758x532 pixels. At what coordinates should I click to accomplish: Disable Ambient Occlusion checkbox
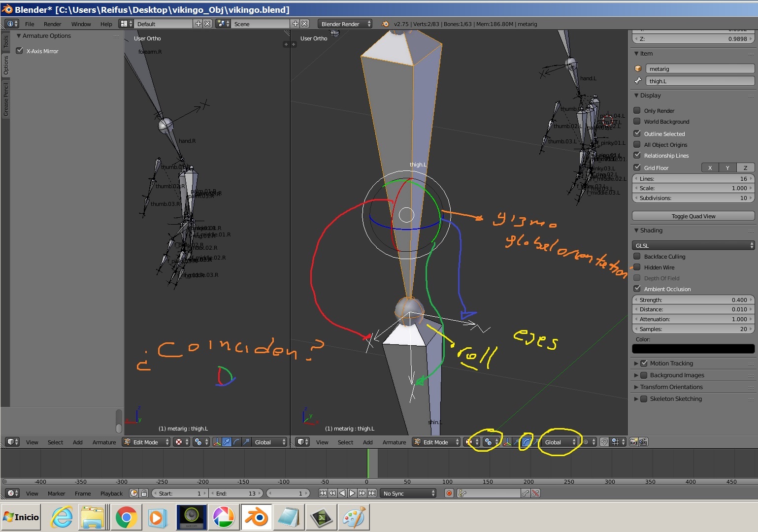637,289
